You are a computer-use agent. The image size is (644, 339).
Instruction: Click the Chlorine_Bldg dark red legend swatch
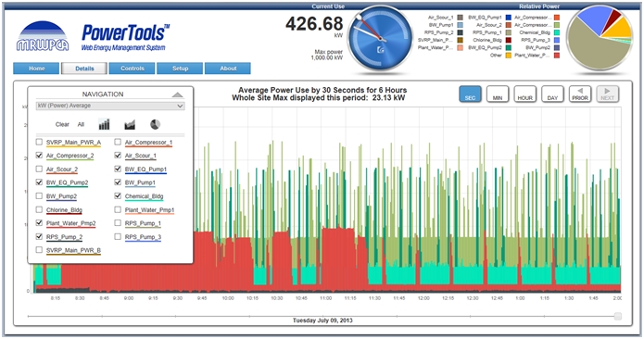[x=509, y=40]
